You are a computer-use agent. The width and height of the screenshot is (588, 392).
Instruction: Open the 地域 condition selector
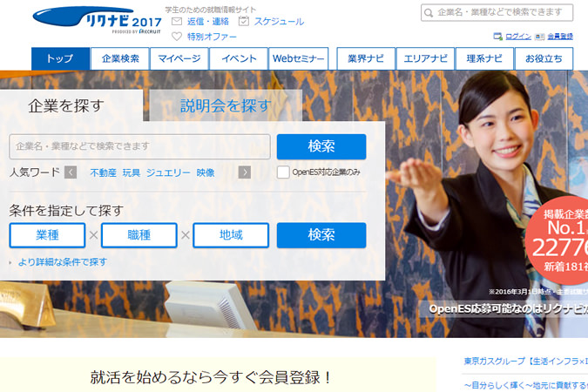point(231,235)
